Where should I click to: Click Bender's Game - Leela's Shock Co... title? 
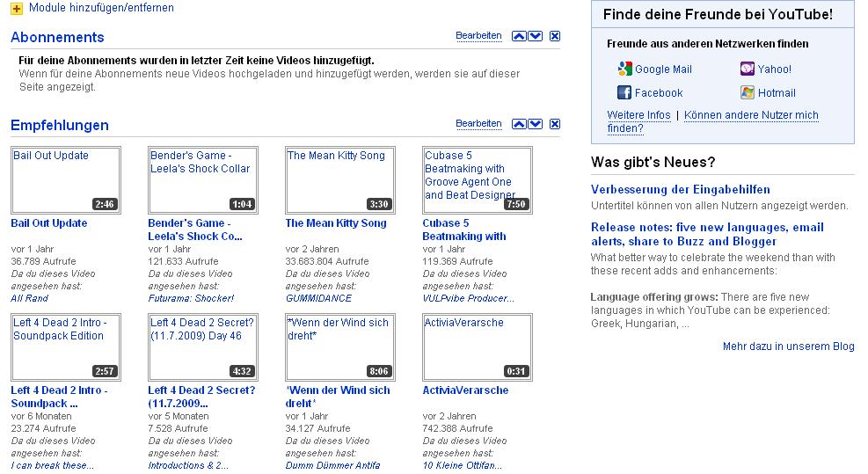[x=195, y=230]
